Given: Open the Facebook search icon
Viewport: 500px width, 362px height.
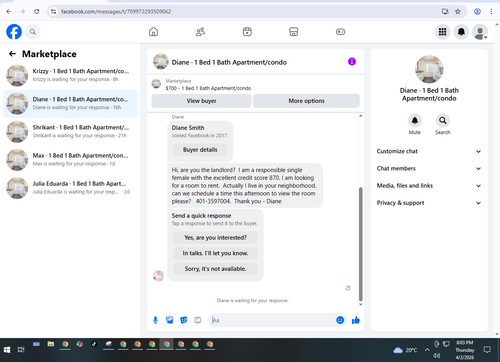Looking at the screenshot, I should tap(33, 32).
